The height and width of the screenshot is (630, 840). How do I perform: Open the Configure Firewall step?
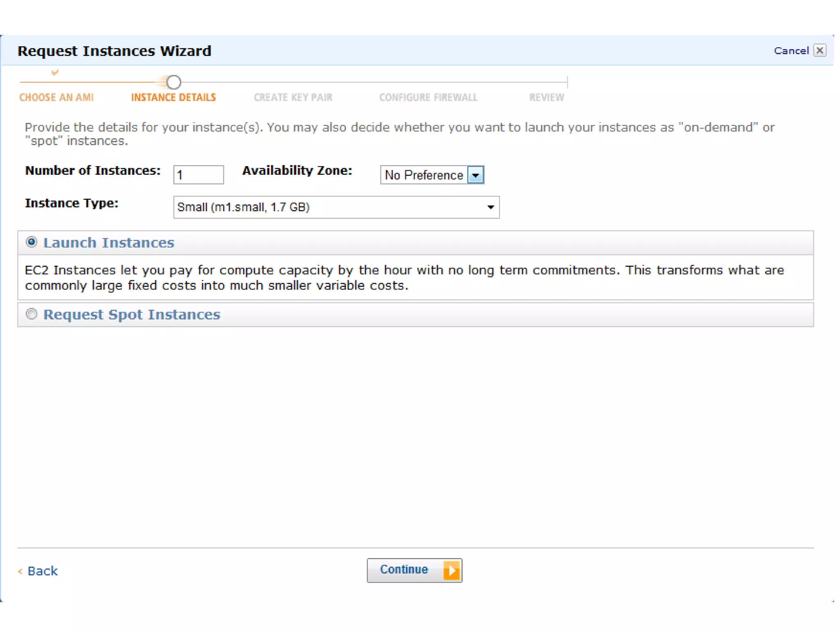coord(428,98)
